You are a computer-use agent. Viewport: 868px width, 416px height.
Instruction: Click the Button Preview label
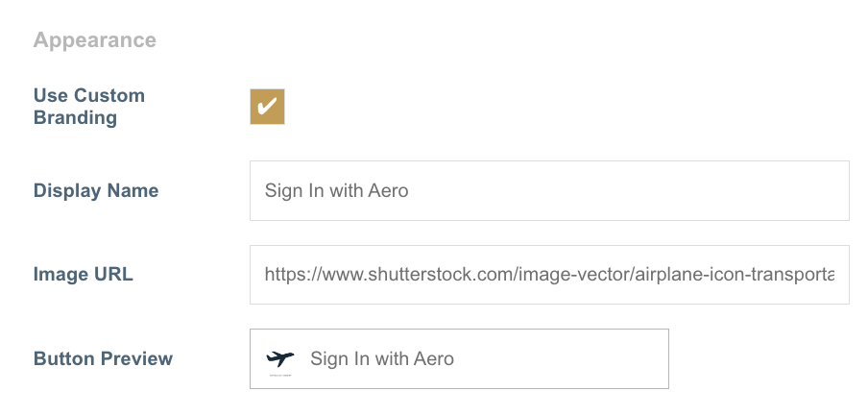pos(103,358)
